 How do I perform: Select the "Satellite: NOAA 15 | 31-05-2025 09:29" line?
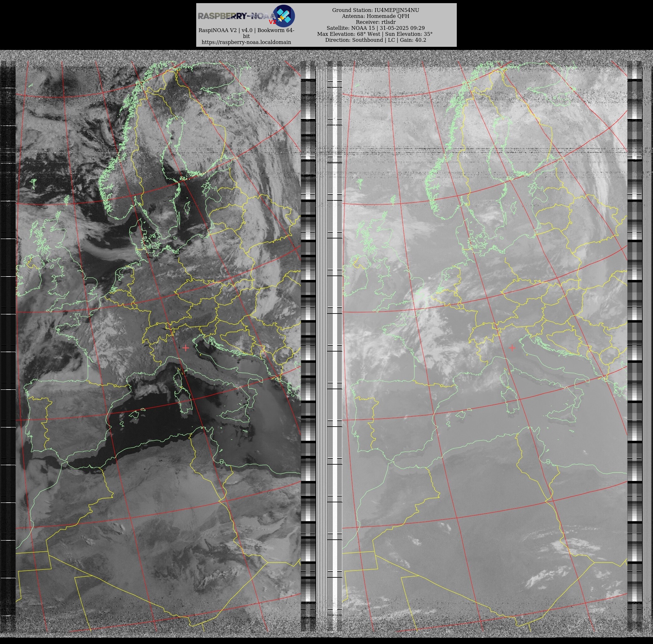point(375,28)
